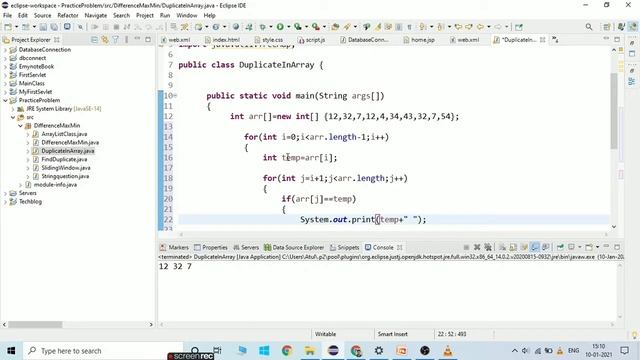Open Eclipse IDE from the taskbar
640x360 pixels.
[x=333, y=351]
